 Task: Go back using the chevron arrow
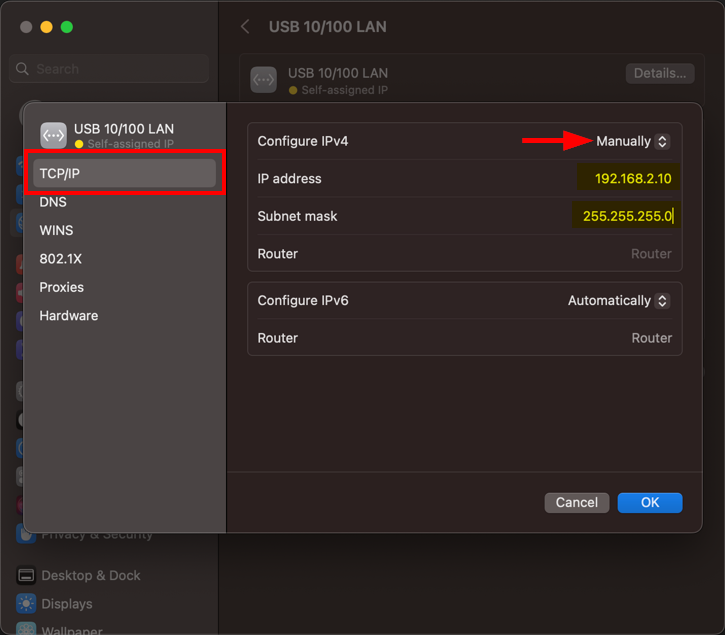[245, 27]
